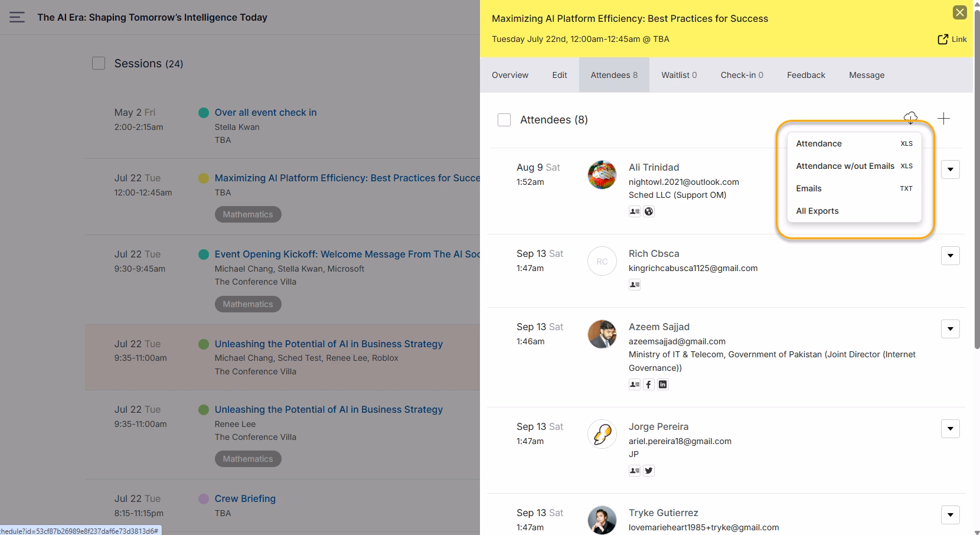Check the Attendees select-all checkbox
The height and width of the screenshot is (535, 980).
504,120
